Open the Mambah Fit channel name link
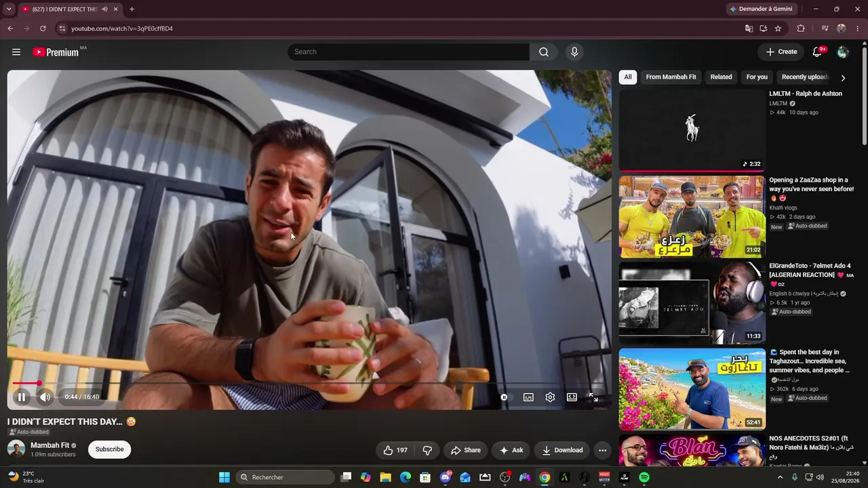Screen dimensions: 868x488 pos(50,445)
